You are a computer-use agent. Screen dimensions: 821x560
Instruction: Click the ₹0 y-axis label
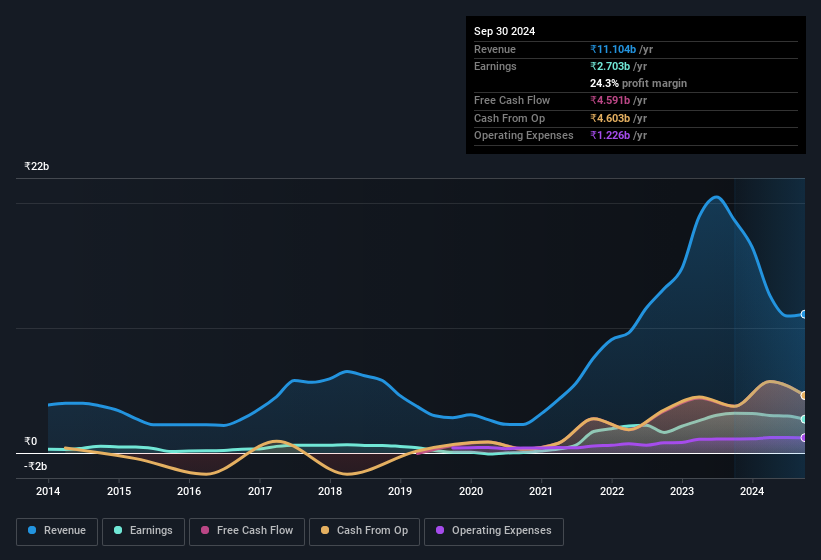(31, 442)
